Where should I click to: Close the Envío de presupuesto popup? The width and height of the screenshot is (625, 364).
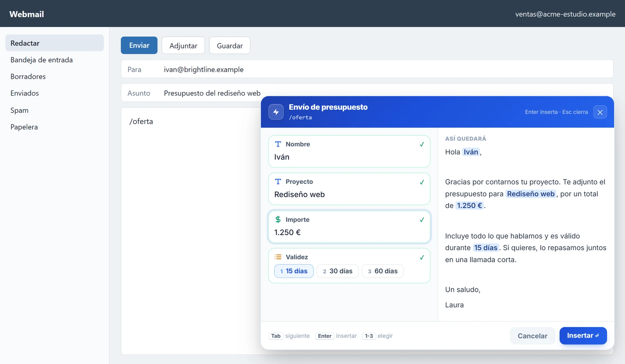point(600,112)
